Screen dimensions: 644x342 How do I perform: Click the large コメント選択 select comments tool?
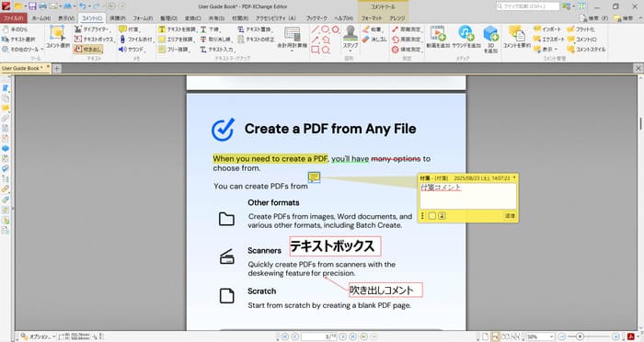(x=58, y=37)
